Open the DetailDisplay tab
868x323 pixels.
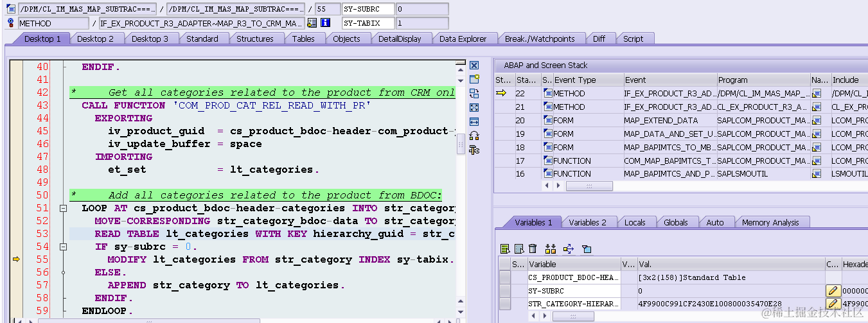pyautogui.click(x=400, y=39)
